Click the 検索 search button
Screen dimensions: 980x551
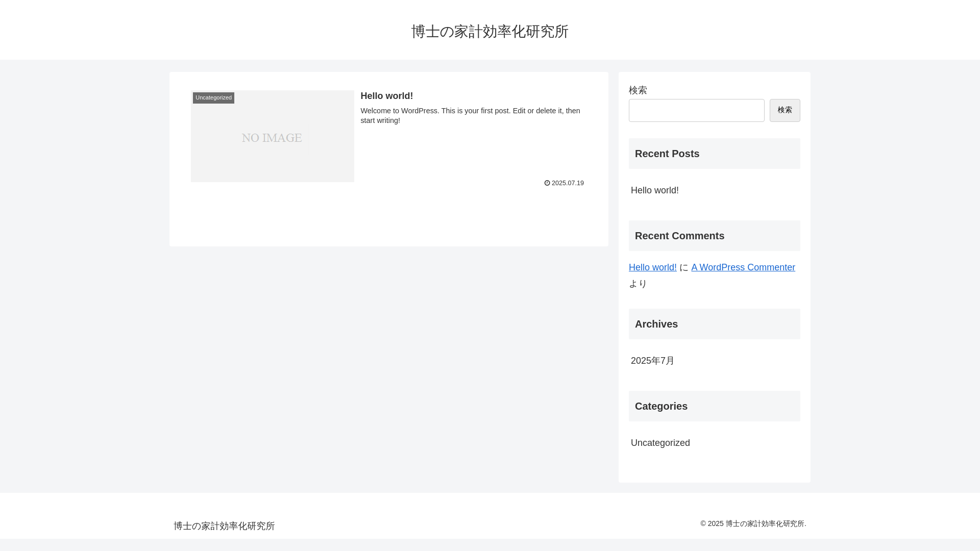(x=785, y=110)
